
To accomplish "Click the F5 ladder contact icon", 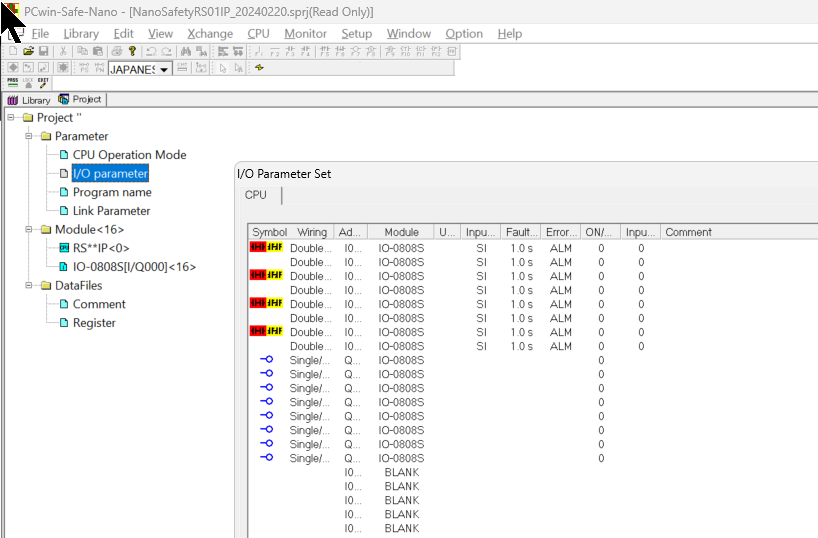I will 324,51.
